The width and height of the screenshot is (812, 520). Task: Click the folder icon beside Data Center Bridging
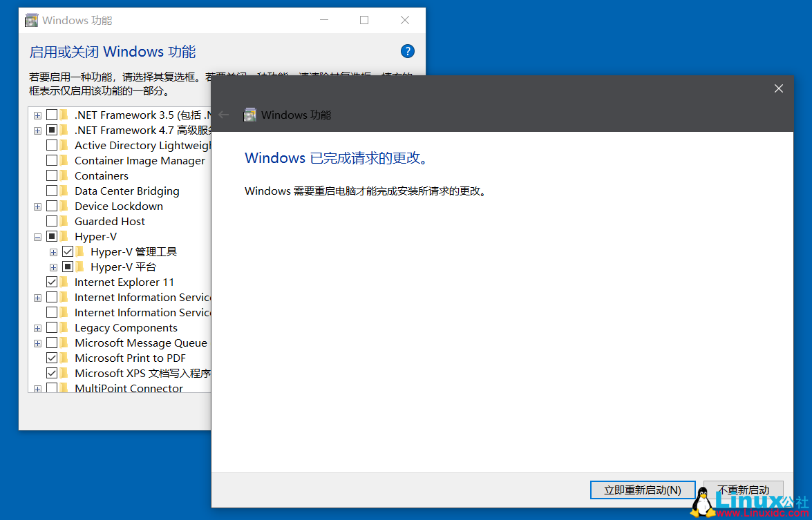tap(64, 191)
